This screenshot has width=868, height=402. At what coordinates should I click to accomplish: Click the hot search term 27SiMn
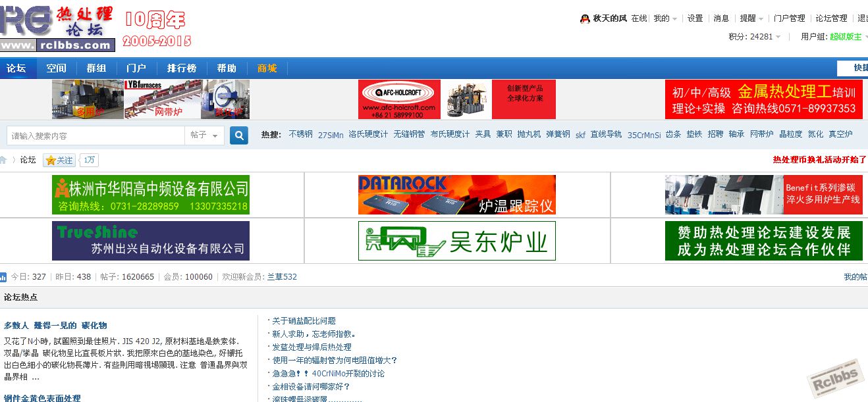click(331, 134)
